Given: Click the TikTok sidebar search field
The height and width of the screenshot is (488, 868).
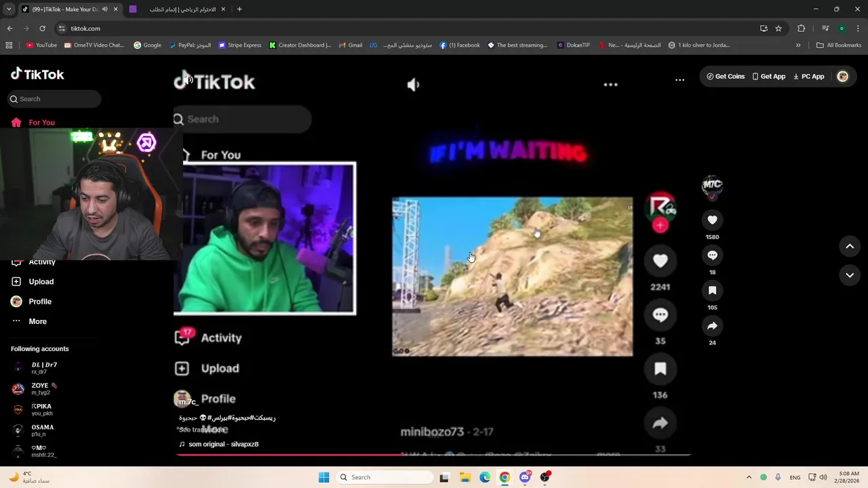Looking at the screenshot, I should tap(54, 99).
